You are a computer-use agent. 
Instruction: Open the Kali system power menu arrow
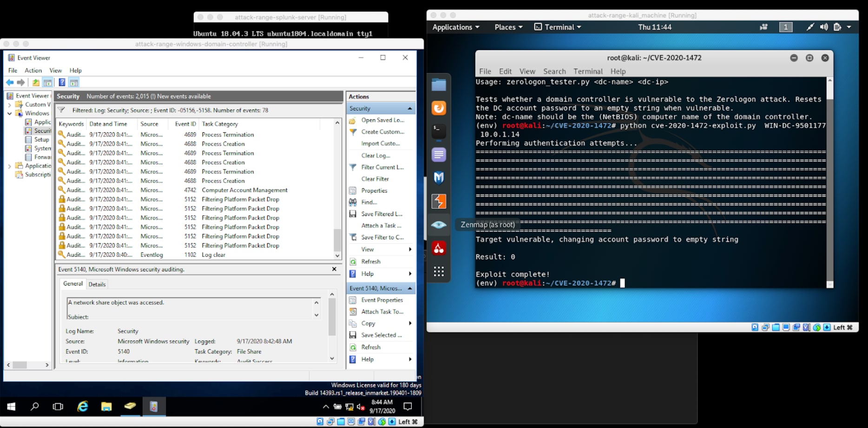pos(849,27)
